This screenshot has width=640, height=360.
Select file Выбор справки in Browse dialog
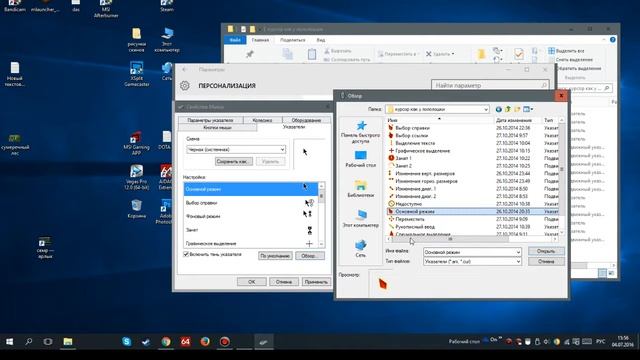coord(412,128)
